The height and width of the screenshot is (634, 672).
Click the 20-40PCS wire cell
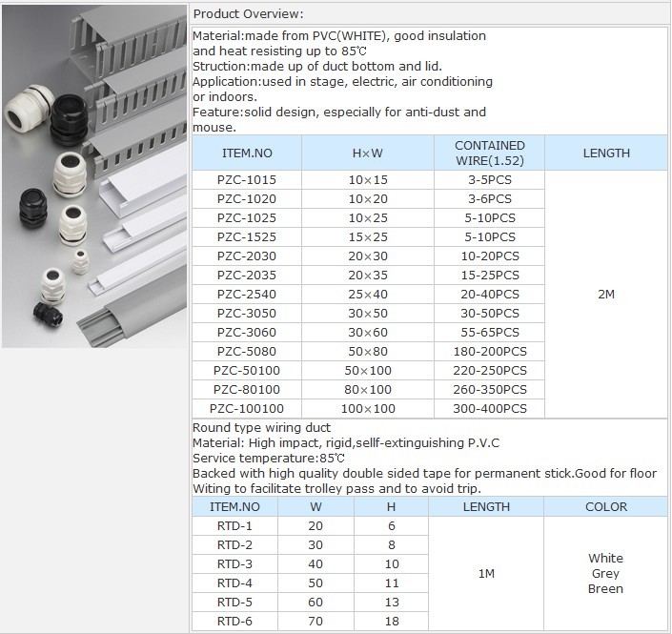click(489, 295)
